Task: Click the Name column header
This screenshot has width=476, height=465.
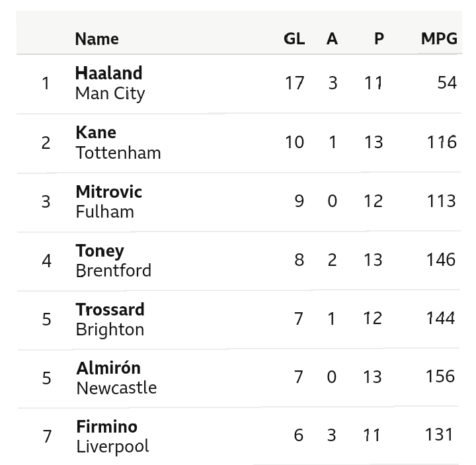Action: pos(97,39)
